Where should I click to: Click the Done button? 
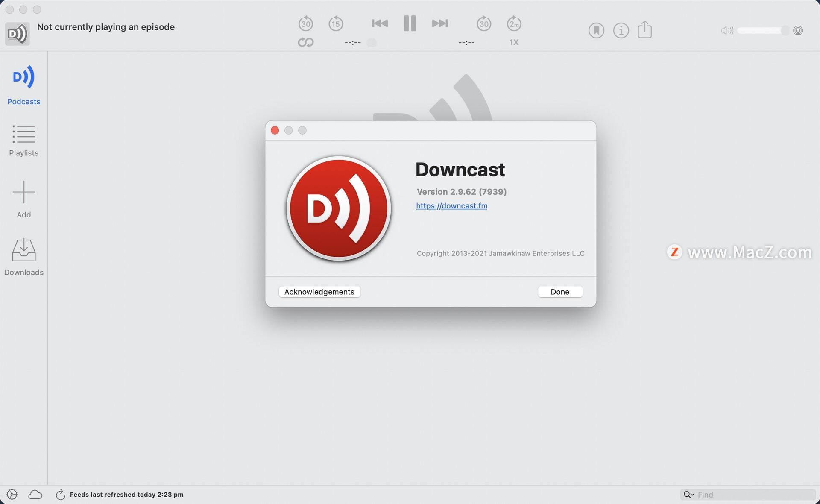click(x=560, y=292)
